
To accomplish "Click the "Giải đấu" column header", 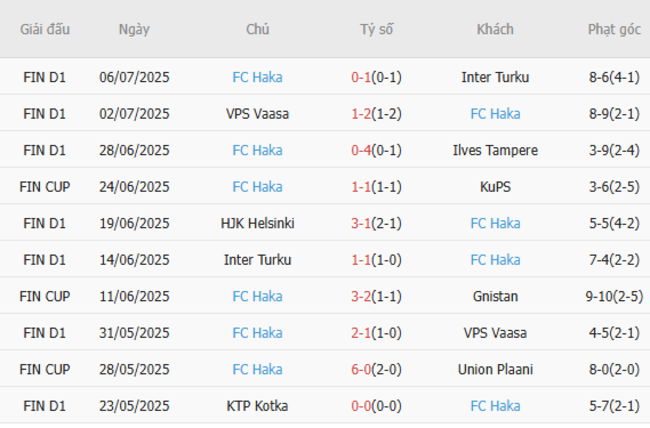I will [x=45, y=29].
